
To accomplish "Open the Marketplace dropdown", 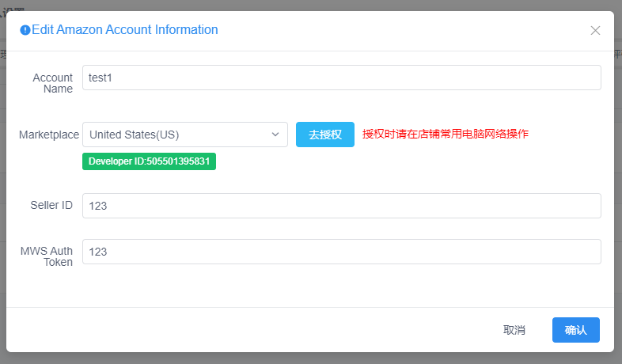I will pos(185,135).
